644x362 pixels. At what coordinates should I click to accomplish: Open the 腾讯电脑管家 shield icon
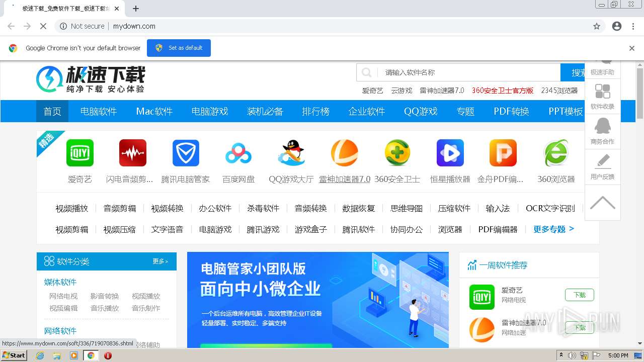point(186,153)
